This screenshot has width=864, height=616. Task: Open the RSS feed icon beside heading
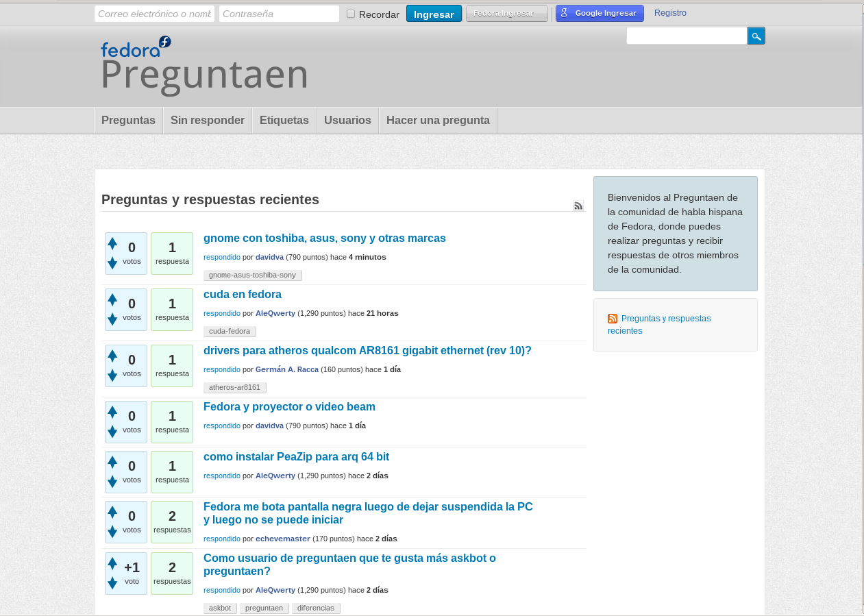(x=578, y=206)
